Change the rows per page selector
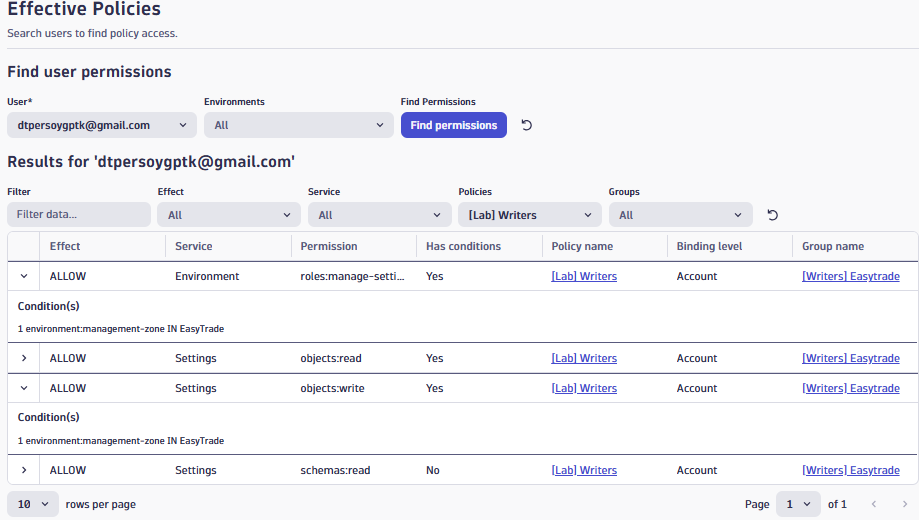The width and height of the screenshot is (919, 520). pos(33,504)
